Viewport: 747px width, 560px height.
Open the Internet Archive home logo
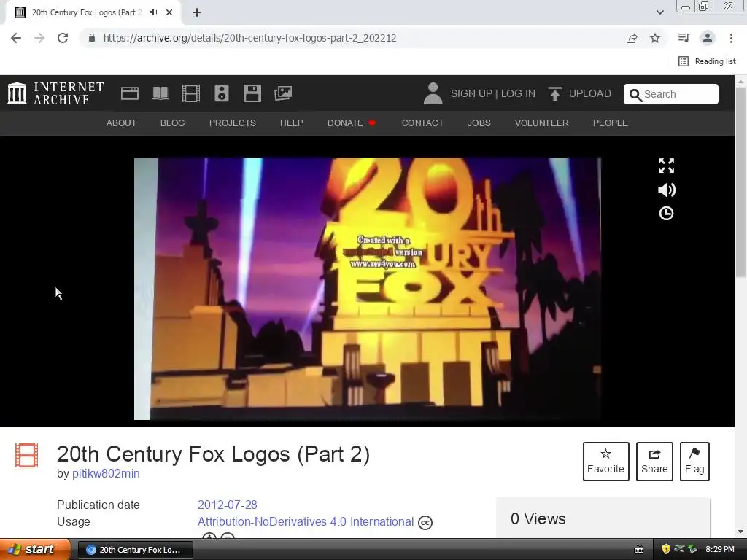[x=55, y=93]
